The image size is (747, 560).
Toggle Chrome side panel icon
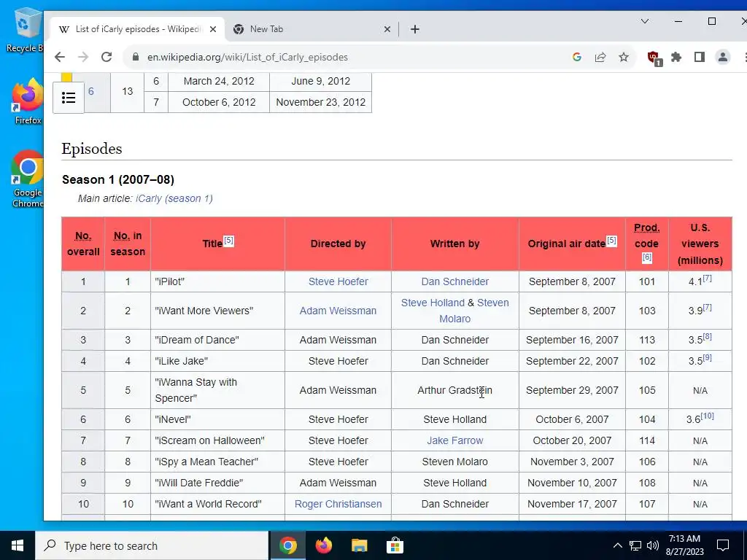[700, 57]
